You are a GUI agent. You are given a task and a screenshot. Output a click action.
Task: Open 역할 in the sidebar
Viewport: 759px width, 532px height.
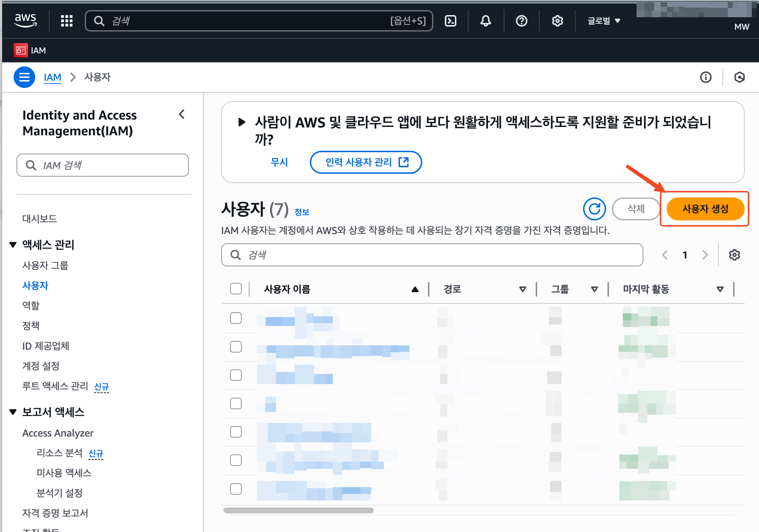coord(31,305)
